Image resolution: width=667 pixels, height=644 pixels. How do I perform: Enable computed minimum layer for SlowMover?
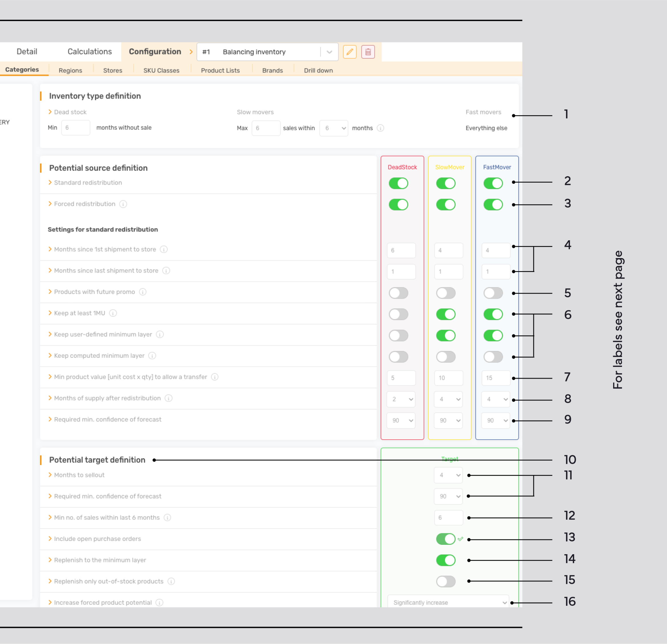[x=446, y=357]
